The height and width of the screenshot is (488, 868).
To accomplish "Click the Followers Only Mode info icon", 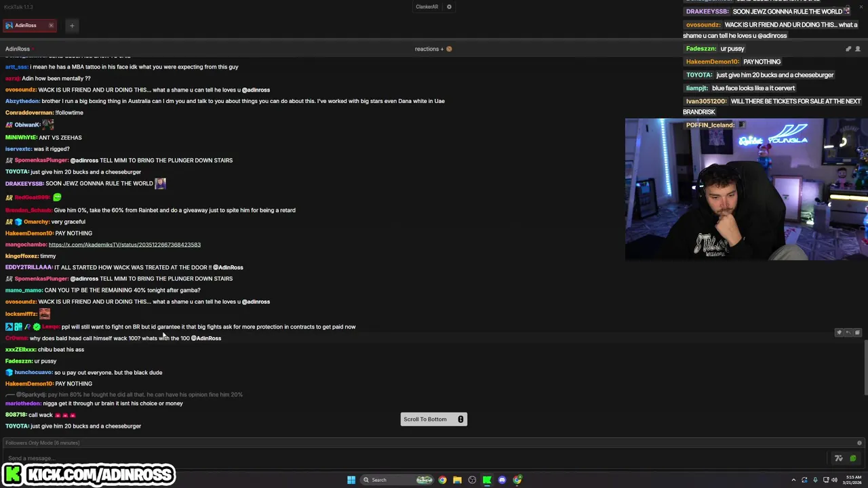I will click(x=859, y=443).
